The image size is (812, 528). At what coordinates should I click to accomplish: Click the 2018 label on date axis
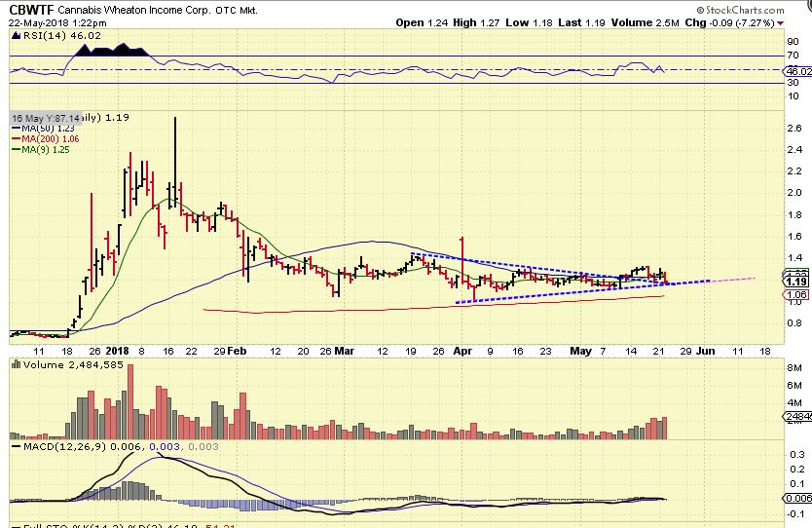tap(117, 351)
